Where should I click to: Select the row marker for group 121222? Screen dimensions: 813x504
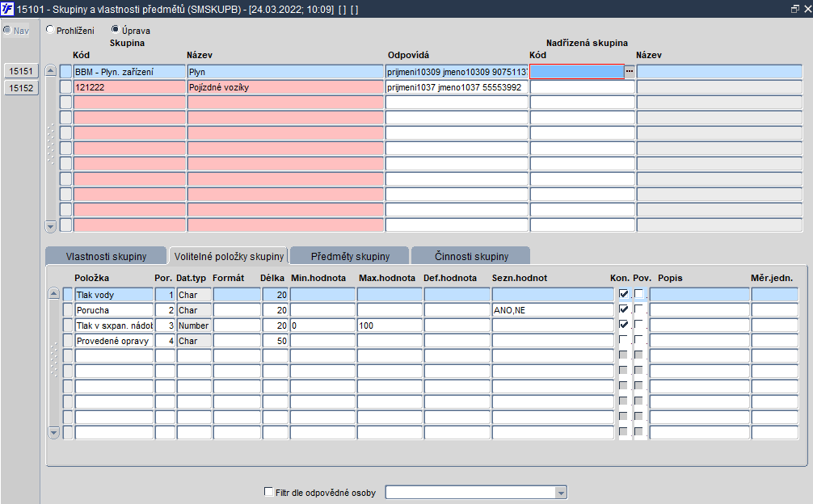(65, 87)
